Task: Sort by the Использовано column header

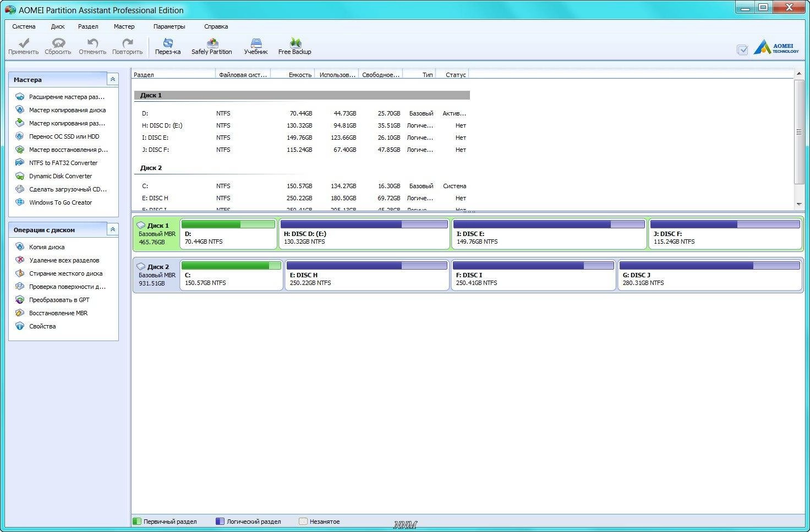Action: point(337,75)
